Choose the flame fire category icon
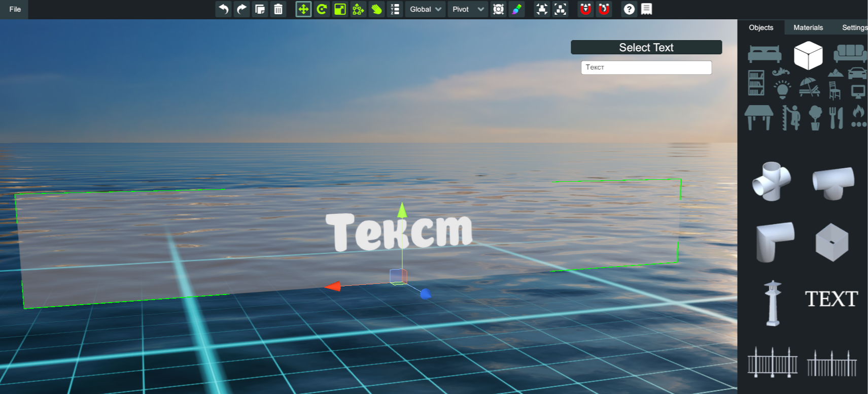868x394 pixels. (858, 116)
